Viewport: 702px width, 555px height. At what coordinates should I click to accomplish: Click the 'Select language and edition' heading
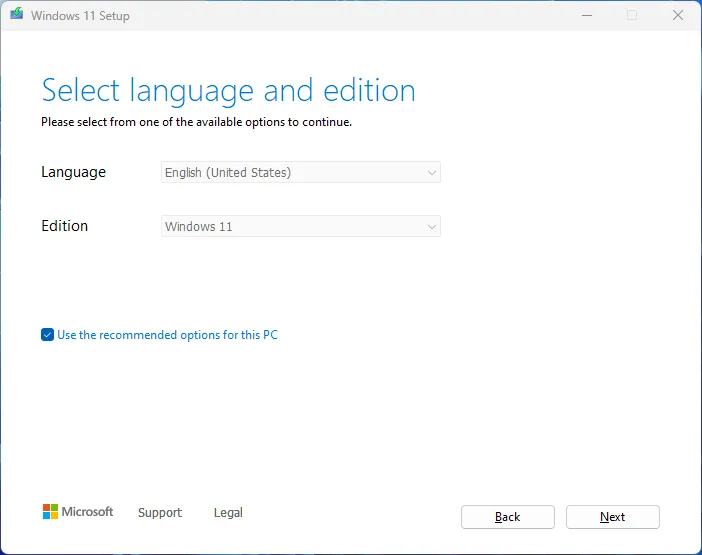click(228, 91)
